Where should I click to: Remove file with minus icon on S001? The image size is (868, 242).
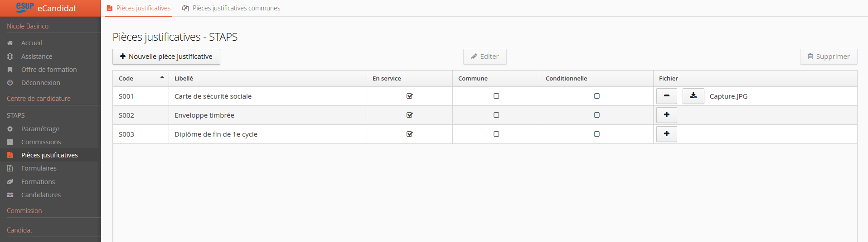click(x=666, y=96)
